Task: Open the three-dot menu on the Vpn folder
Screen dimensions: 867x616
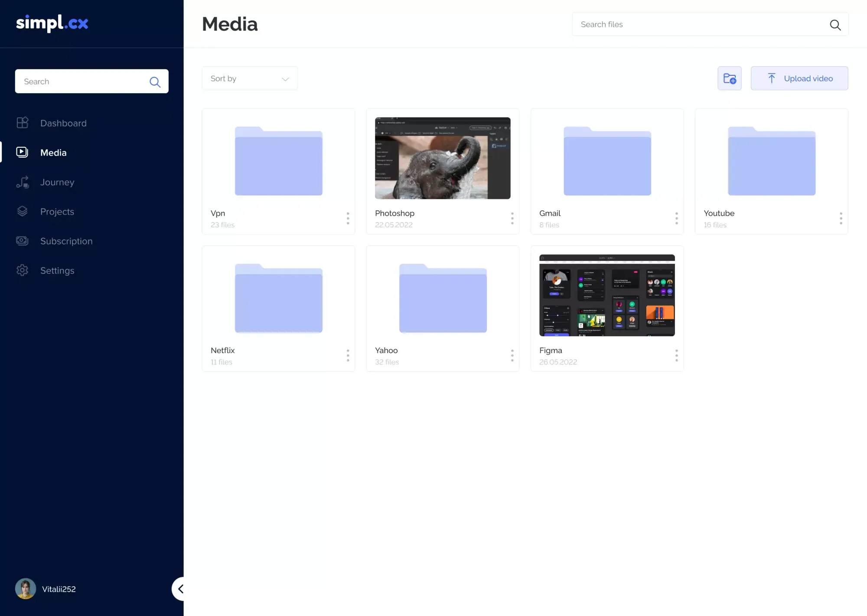Action: coord(348,218)
